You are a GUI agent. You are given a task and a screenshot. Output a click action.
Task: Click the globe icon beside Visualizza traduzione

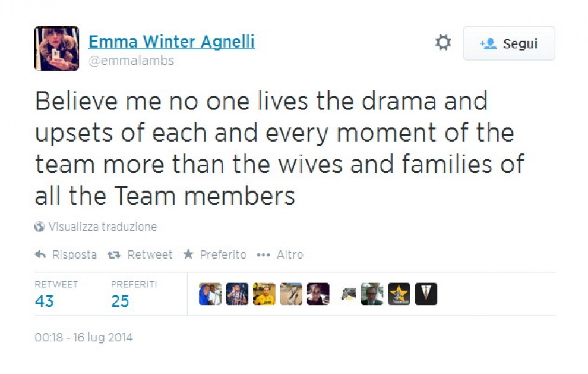(x=40, y=227)
